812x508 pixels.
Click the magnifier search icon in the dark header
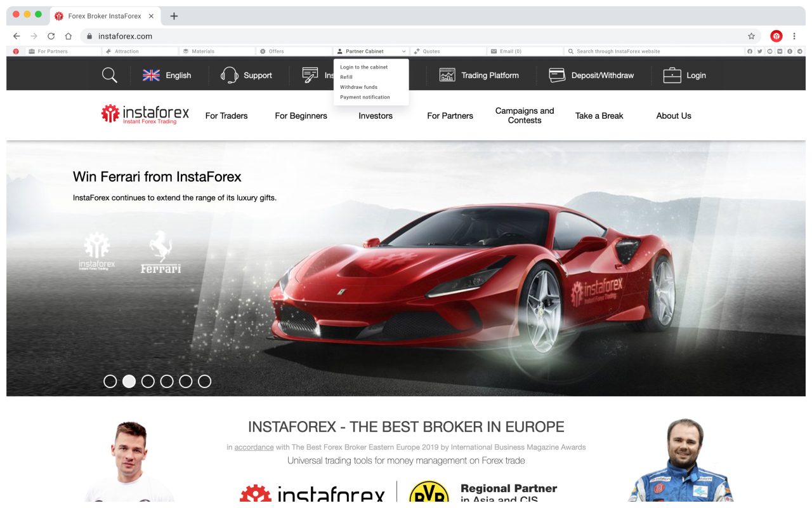110,75
